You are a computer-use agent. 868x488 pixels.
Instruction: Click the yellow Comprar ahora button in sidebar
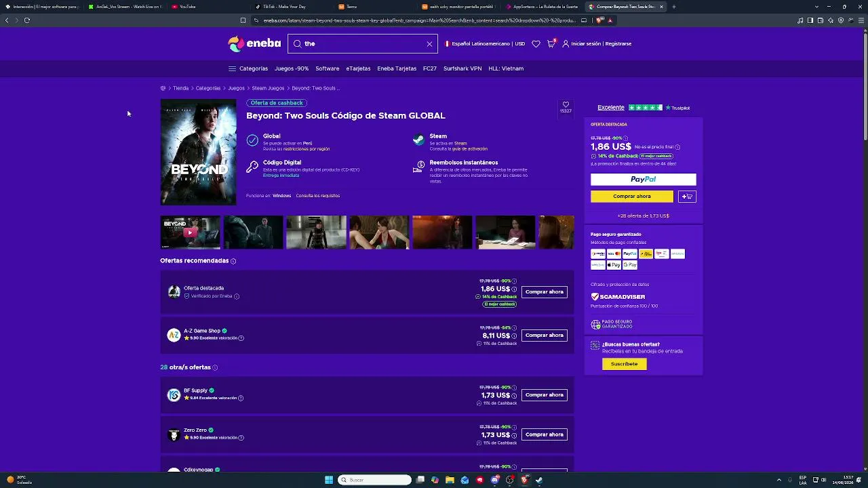(x=631, y=197)
